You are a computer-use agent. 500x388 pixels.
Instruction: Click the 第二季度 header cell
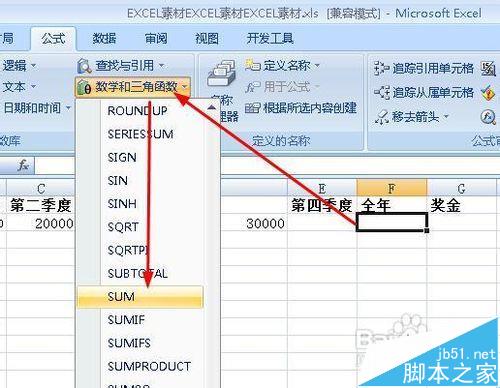41,205
